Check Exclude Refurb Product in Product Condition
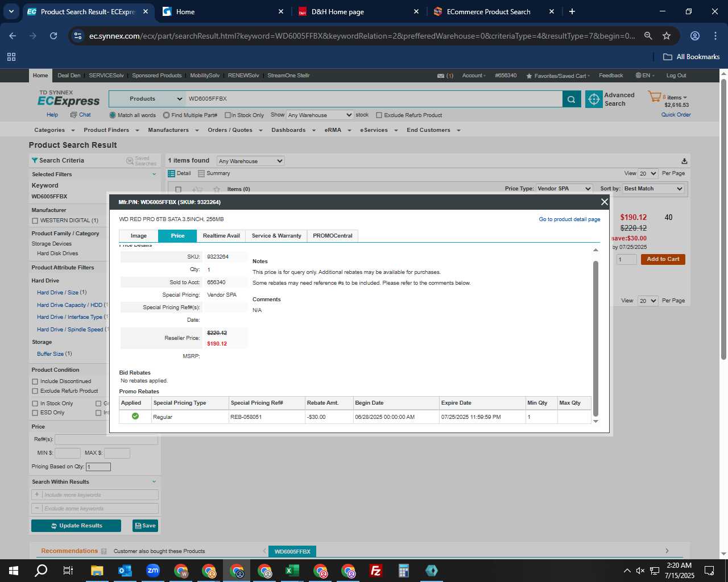728x582 pixels. tap(35, 391)
